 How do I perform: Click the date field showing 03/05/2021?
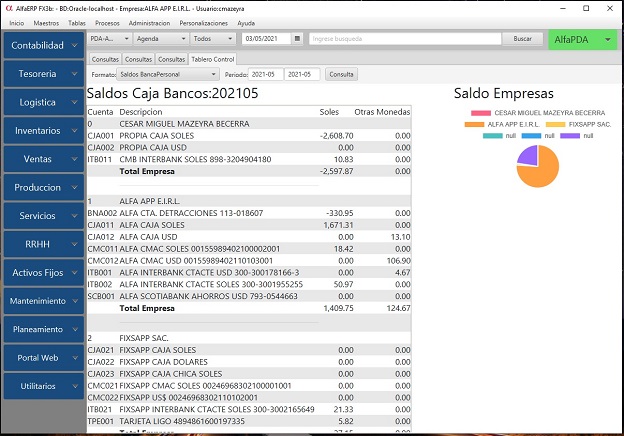click(271, 39)
